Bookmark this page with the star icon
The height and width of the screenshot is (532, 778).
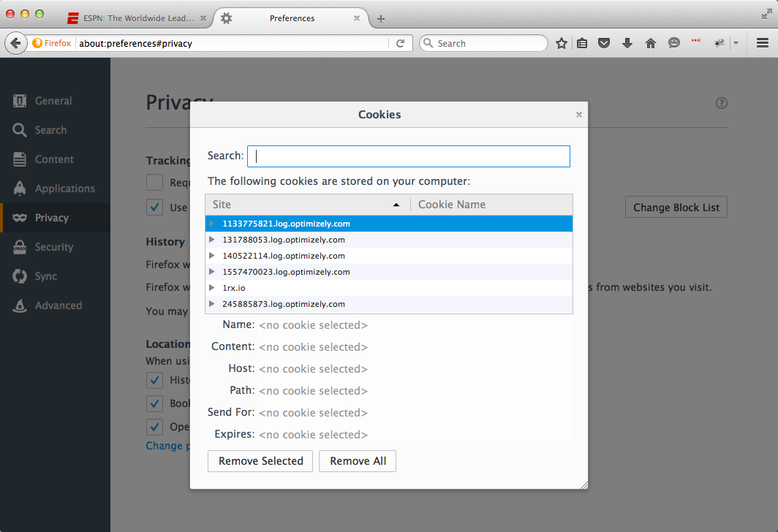point(561,43)
